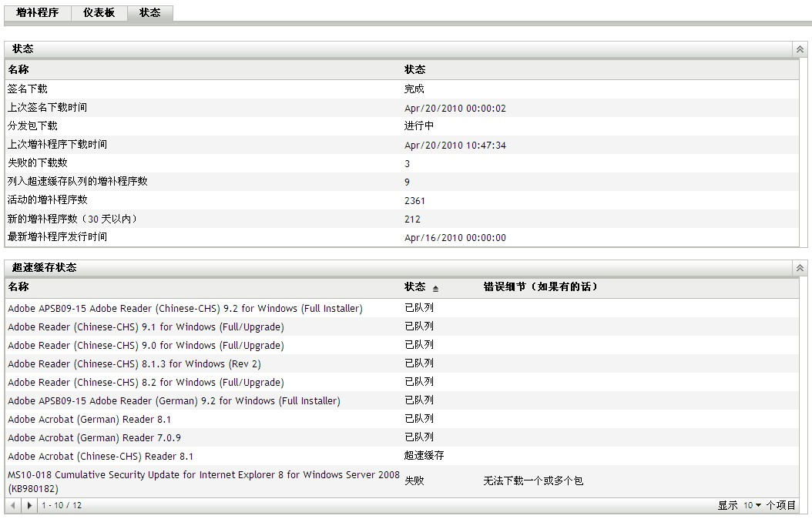Click 名称 header in 状态 panel
Screen dimensions: 812x519
[x=18, y=70]
